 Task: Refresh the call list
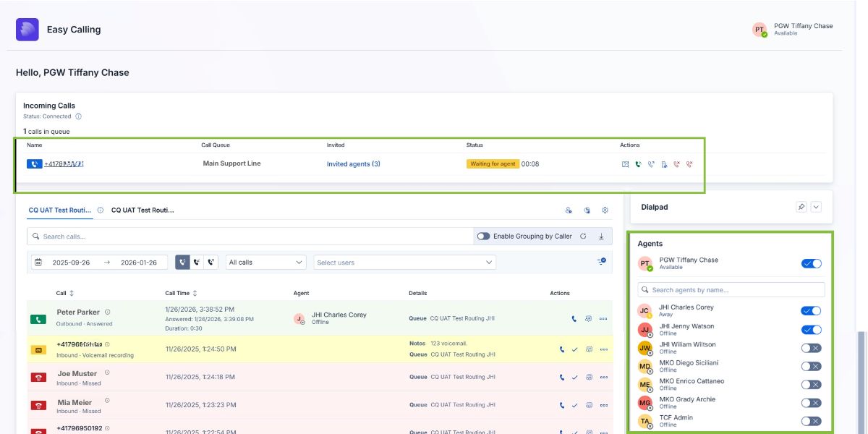point(583,237)
